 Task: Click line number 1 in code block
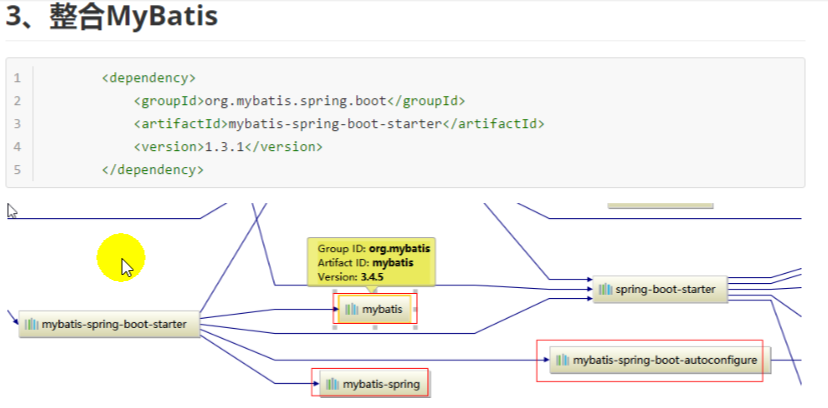[17, 77]
